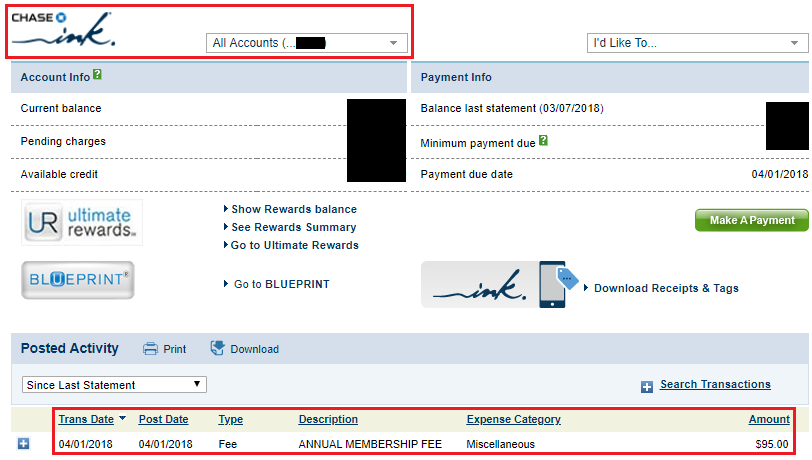This screenshot has width=812, height=460.
Task: Click the Posted Activity heading
Action: tap(69, 348)
